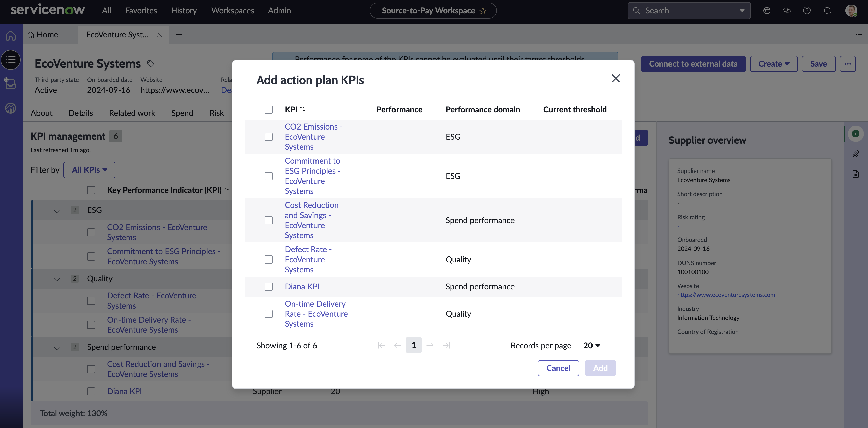Check Commitment to ESG Principles row in dialog

[268, 176]
